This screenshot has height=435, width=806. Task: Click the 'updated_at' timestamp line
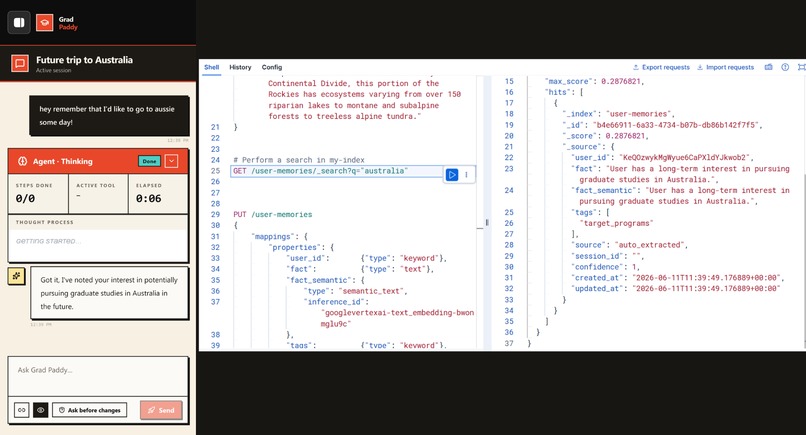tap(675, 288)
